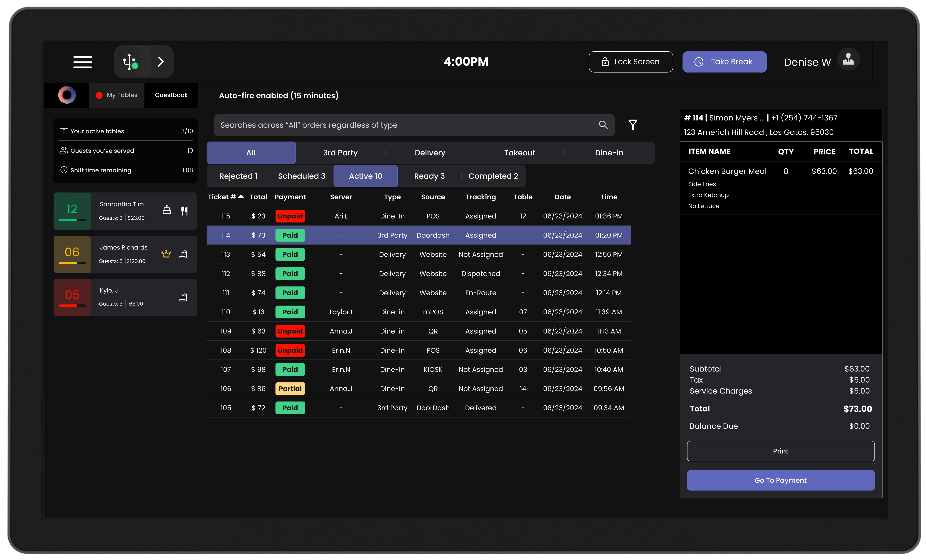Screen dimensions: 926x560
Task: Sort by the Ticket # column arrow
Action: tap(241, 197)
